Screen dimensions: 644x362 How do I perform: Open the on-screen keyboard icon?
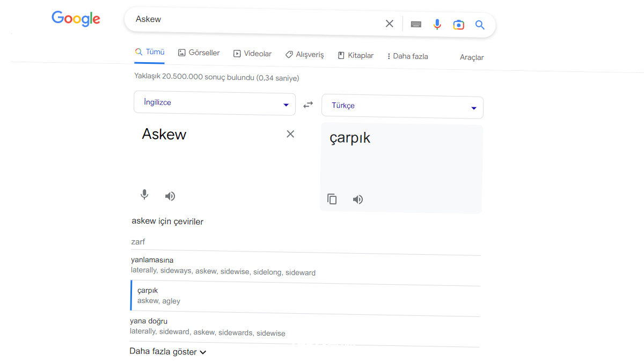[x=416, y=24]
